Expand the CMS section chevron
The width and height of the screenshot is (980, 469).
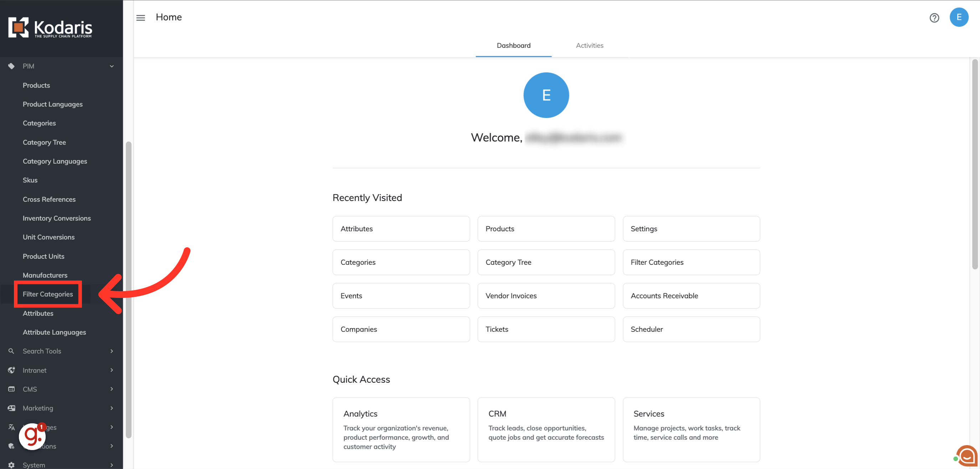(112, 389)
